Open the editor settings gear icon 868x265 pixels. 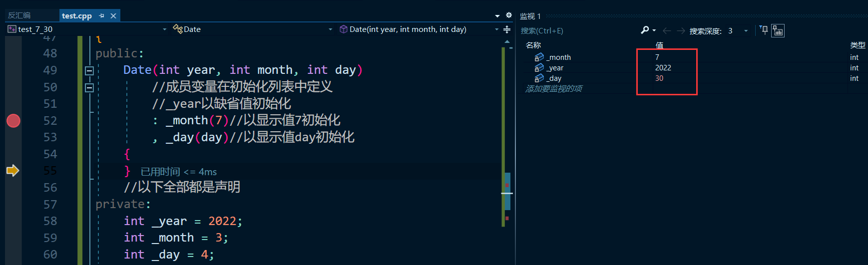click(509, 15)
